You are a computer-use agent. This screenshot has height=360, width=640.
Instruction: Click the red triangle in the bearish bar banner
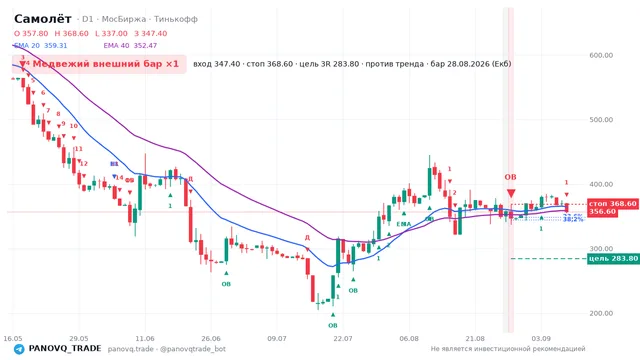(22, 64)
